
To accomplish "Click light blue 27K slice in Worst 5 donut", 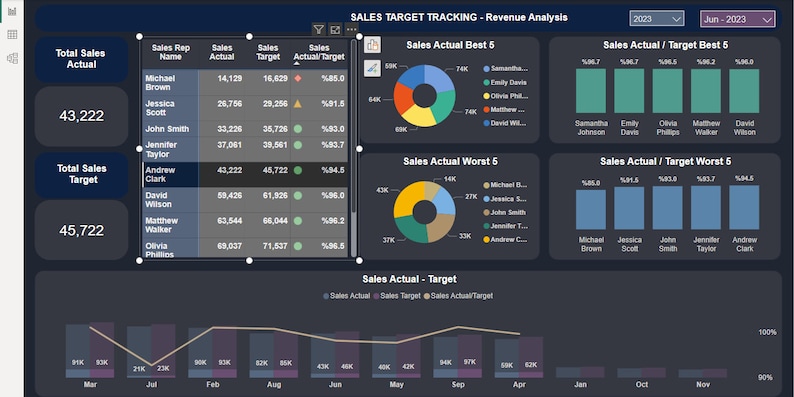I will click(x=445, y=201).
